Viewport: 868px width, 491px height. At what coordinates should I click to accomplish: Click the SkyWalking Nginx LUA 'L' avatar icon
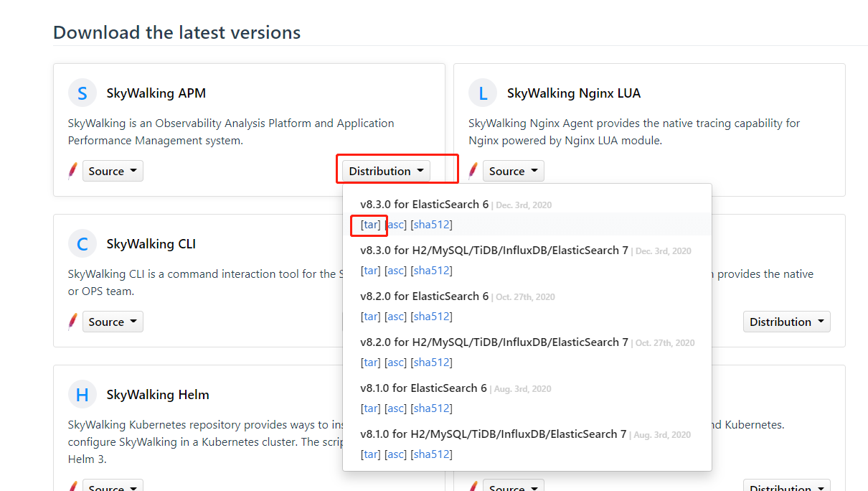pos(483,93)
